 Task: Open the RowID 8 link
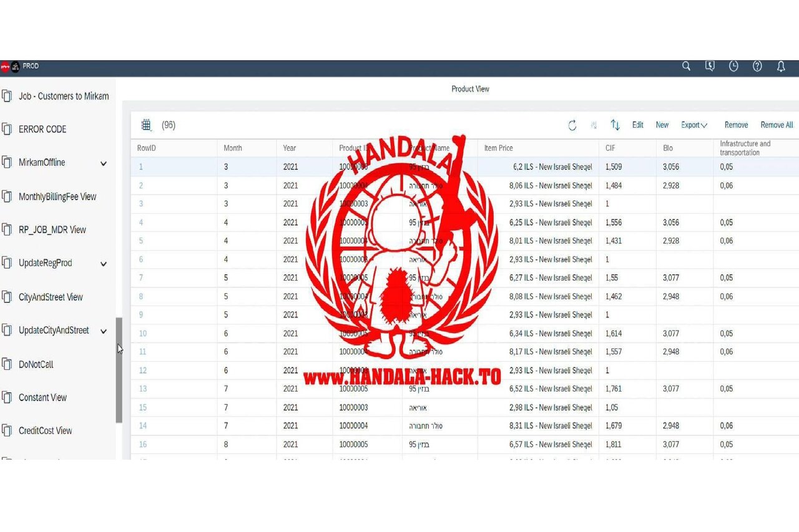pos(141,296)
